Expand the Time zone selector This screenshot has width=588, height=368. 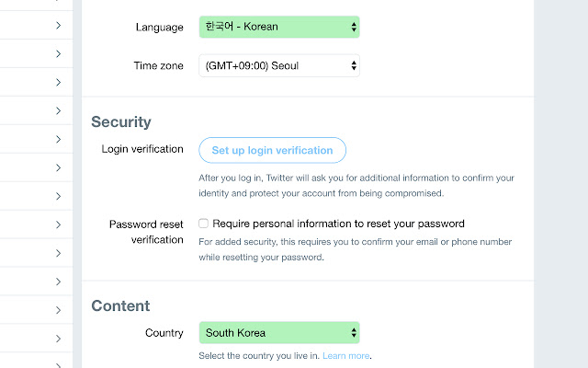coord(278,66)
